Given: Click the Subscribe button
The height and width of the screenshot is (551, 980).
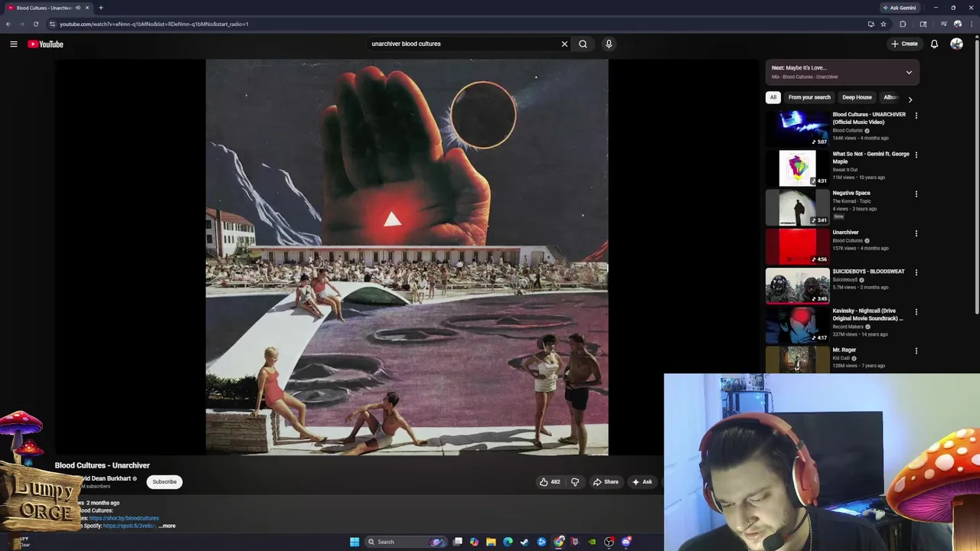Looking at the screenshot, I should point(164,482).
